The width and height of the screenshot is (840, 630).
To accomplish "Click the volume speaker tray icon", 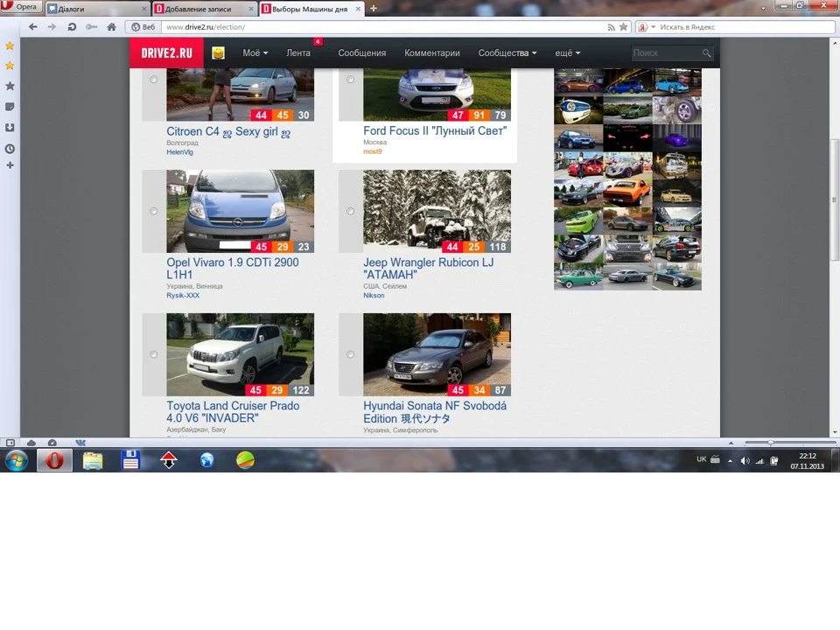I will [x=745, y=461].
